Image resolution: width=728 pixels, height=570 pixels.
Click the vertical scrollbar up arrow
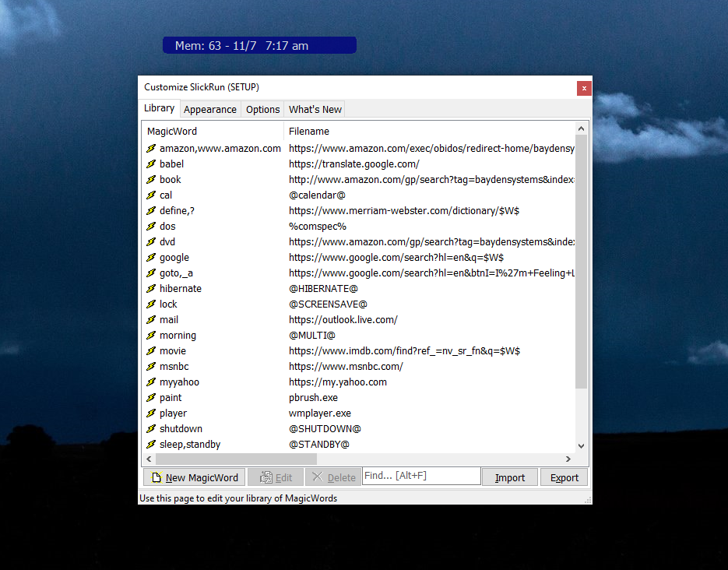tap(581, 128)
